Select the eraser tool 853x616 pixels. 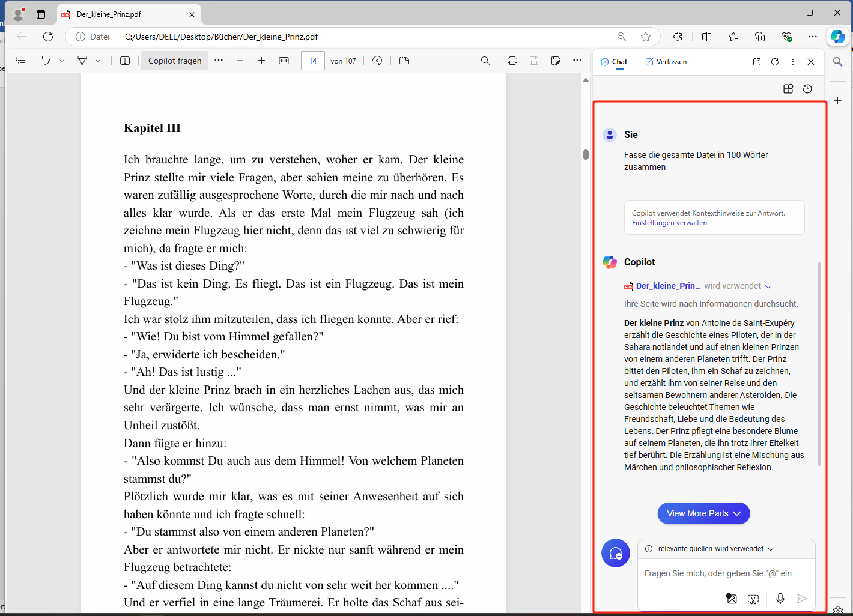(82, 61)
